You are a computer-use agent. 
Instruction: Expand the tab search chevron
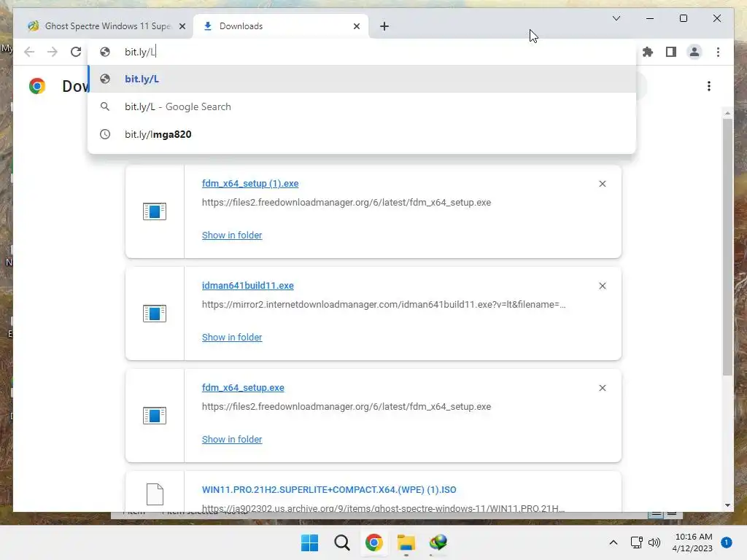[x=616, y=18]
